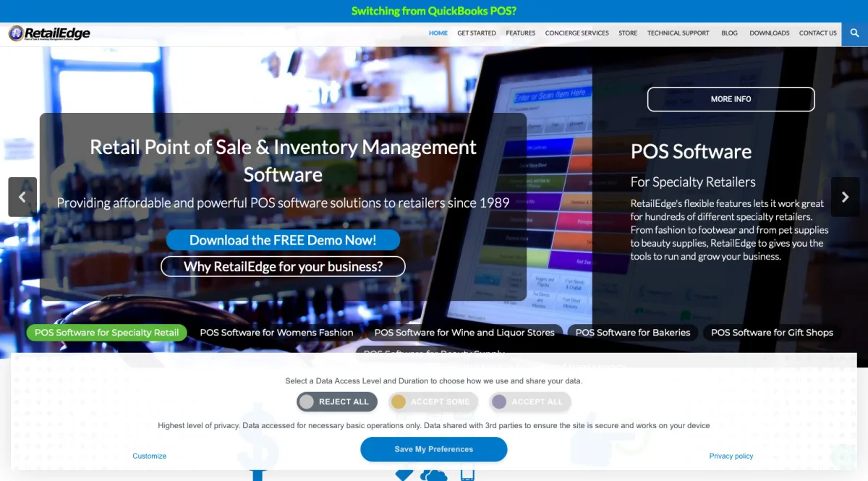Select the REJECT ALL toggle
Viewport: 868px width, 481px height.
click(337, 402)
